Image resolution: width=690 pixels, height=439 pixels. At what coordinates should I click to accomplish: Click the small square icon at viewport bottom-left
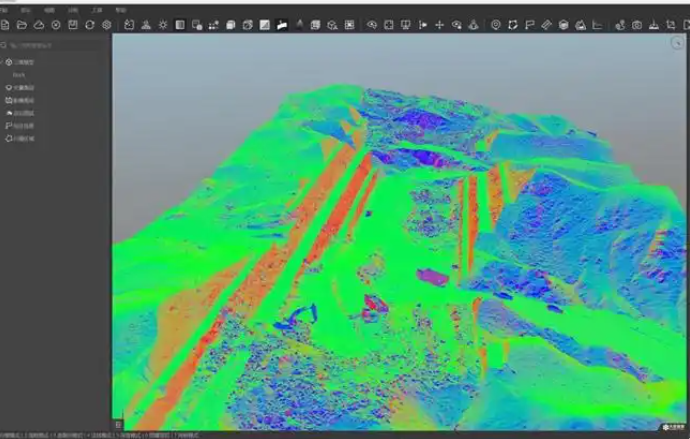pos(118,424)
